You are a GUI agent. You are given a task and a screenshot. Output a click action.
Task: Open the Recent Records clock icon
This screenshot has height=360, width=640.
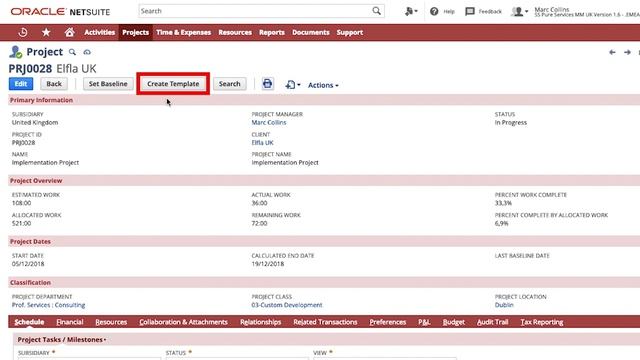23,32
